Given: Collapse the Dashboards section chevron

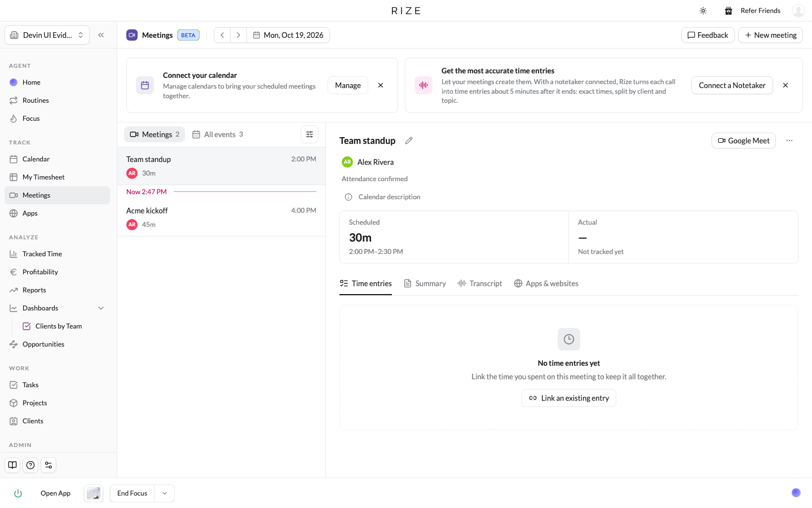Looking at the screenshot, I should [101, 308].
